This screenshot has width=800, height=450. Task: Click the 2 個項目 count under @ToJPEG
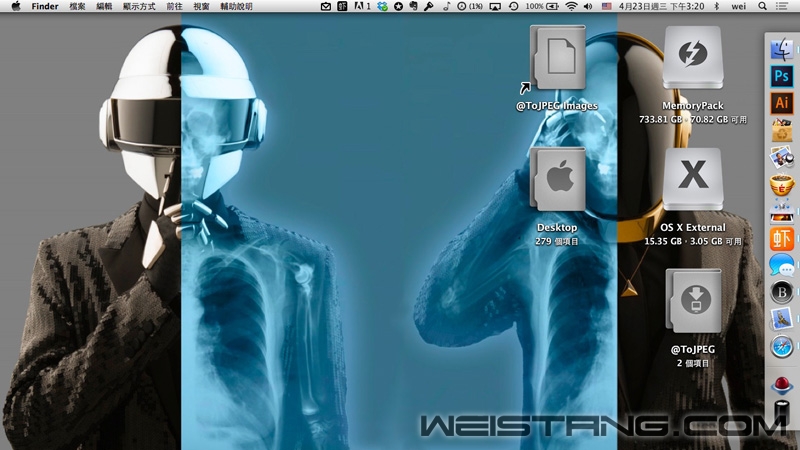coord(692,363)
